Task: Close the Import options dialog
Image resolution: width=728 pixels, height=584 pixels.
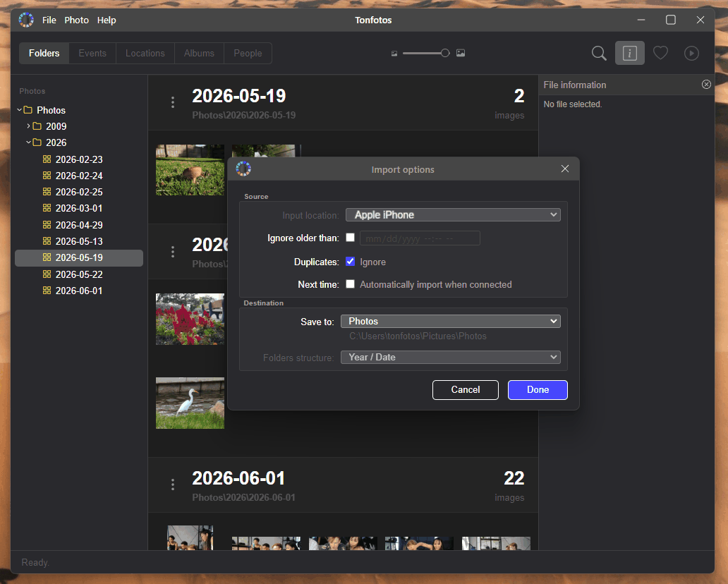Action: 564,169
